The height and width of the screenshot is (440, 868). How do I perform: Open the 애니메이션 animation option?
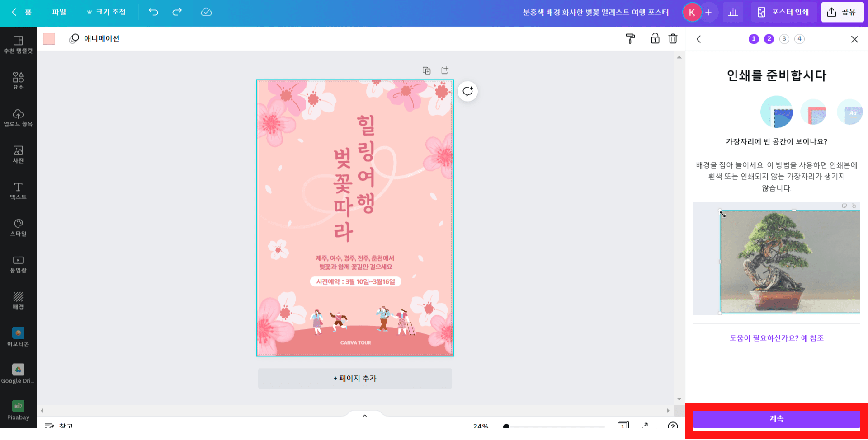tap(94, 39)
